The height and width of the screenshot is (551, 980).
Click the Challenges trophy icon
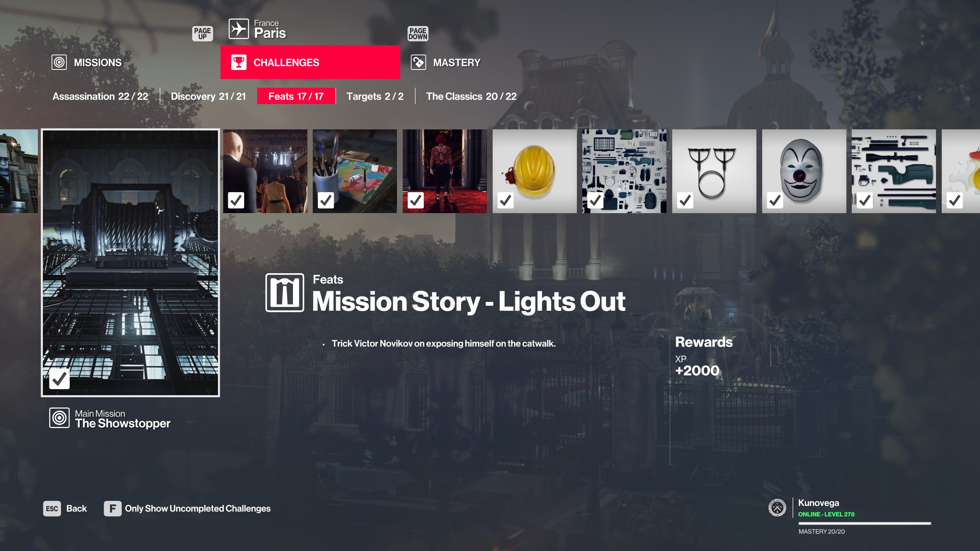click(x=238, y=62)
